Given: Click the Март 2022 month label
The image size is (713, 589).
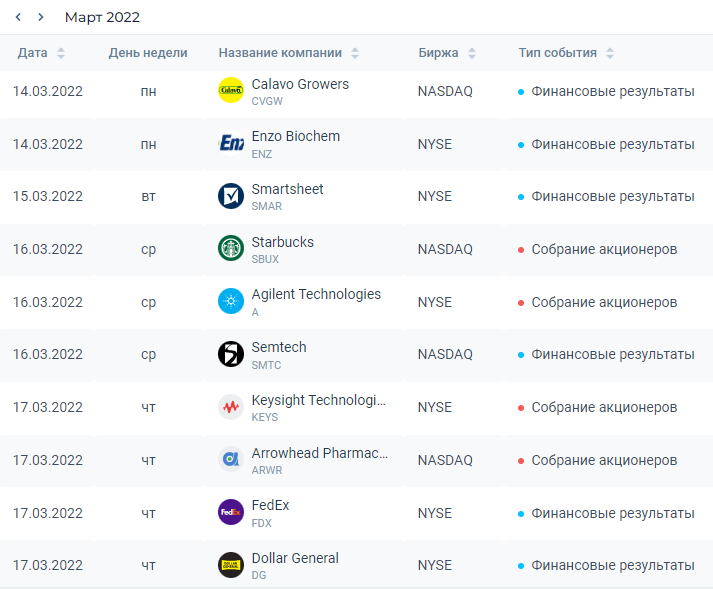Looking at the screenshot, I should [102, 17].
